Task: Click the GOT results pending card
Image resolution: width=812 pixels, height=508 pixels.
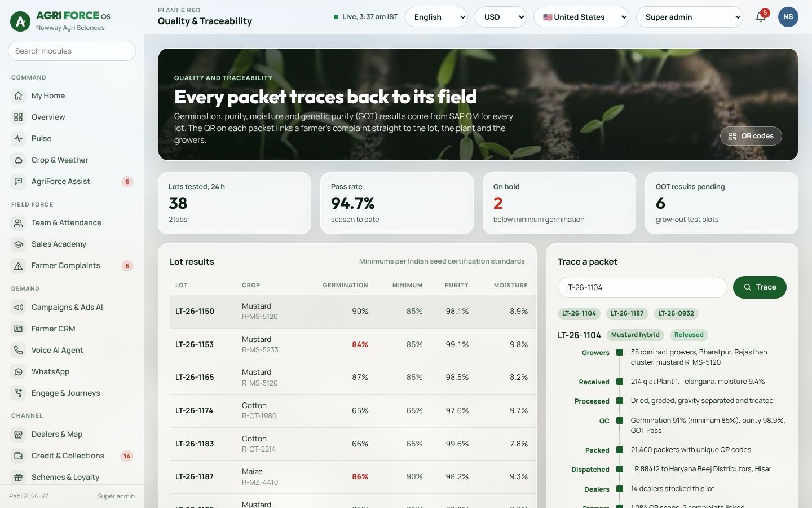Action: [x=722, y=203]
